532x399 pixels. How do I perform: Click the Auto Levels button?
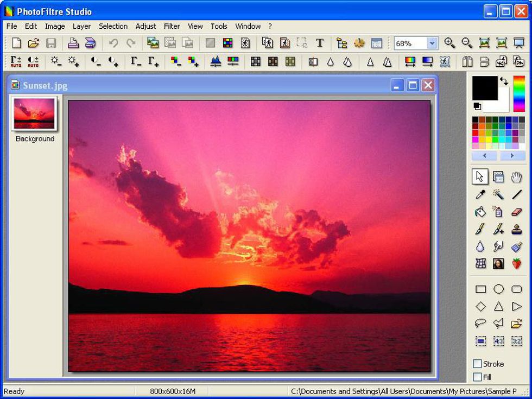(16, 61)
